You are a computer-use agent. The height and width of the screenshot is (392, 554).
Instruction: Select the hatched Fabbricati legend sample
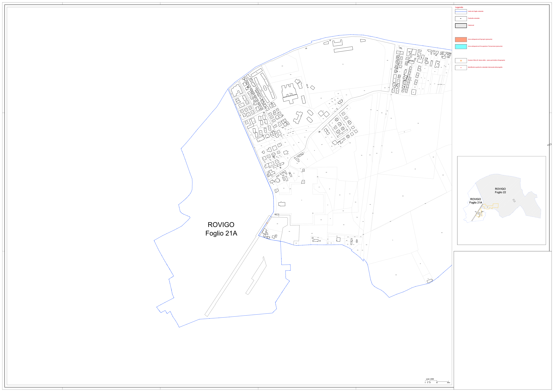coord(461,26)
